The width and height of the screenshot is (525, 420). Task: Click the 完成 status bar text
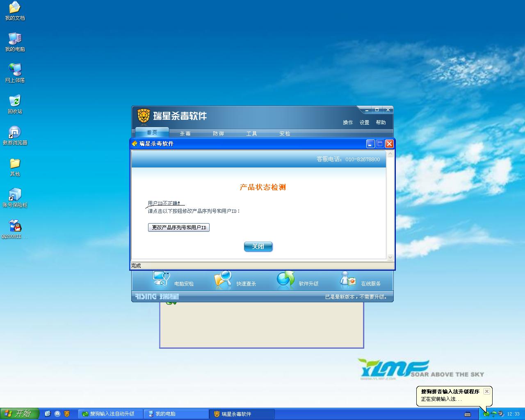point(136,266)
